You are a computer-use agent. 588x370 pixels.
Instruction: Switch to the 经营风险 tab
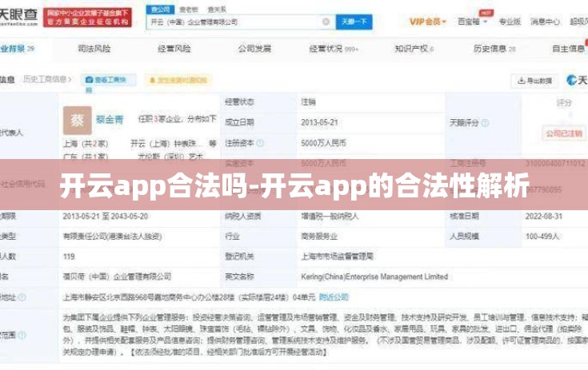coord(174,49)
